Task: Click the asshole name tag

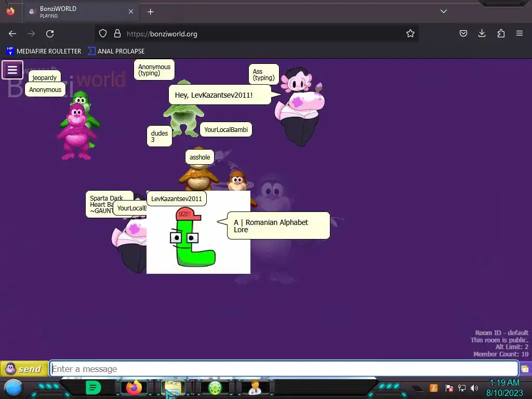Action: pyautogui.click(x=200, y=157)
